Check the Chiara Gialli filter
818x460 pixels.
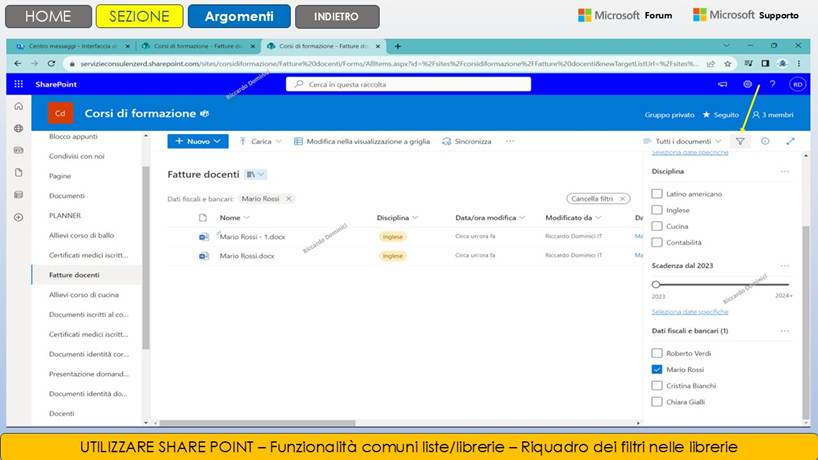[x=657, y=402]
